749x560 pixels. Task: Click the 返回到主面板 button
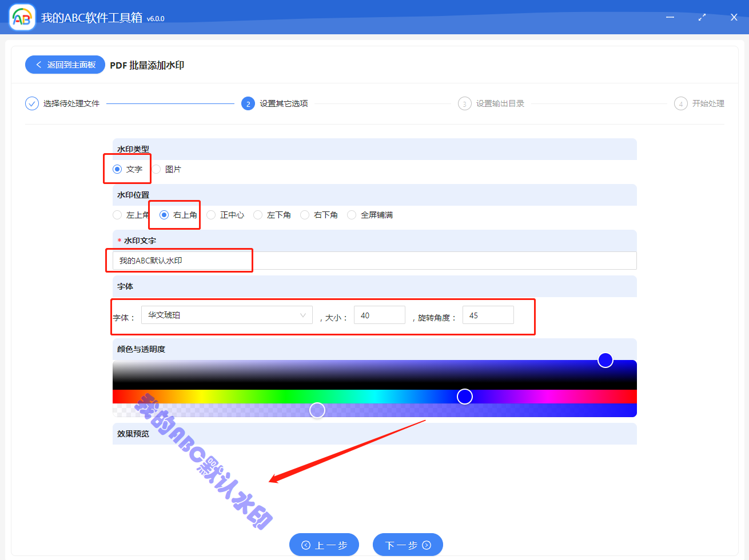(65, 65)
